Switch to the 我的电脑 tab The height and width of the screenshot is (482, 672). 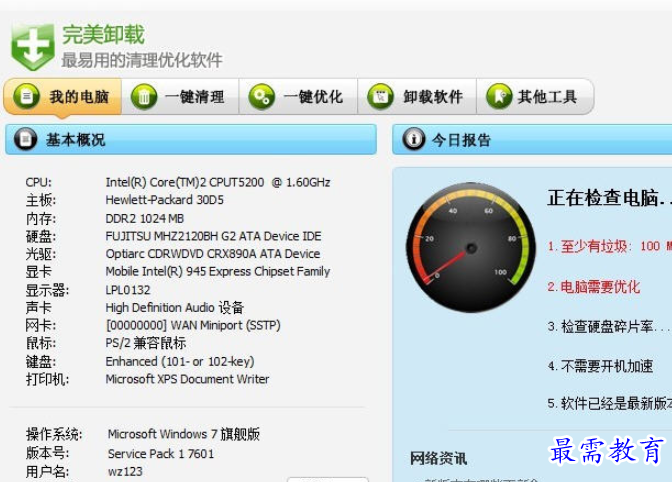[63, 96]
